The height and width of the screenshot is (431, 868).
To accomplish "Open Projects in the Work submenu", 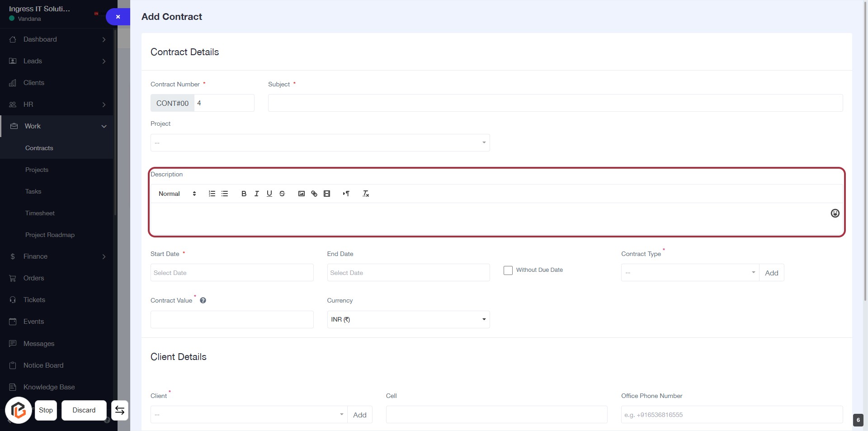I will [x=37, y=170].
